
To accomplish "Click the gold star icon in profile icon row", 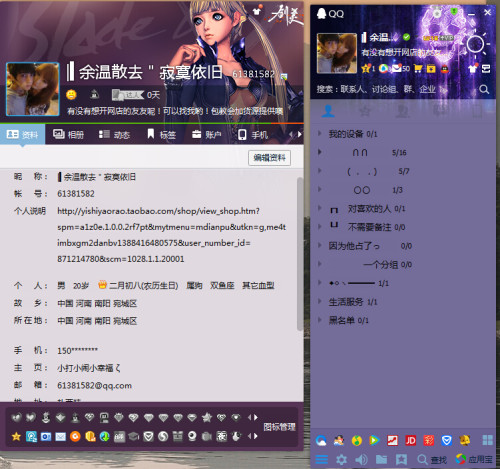I will click(x=16, y=436).
